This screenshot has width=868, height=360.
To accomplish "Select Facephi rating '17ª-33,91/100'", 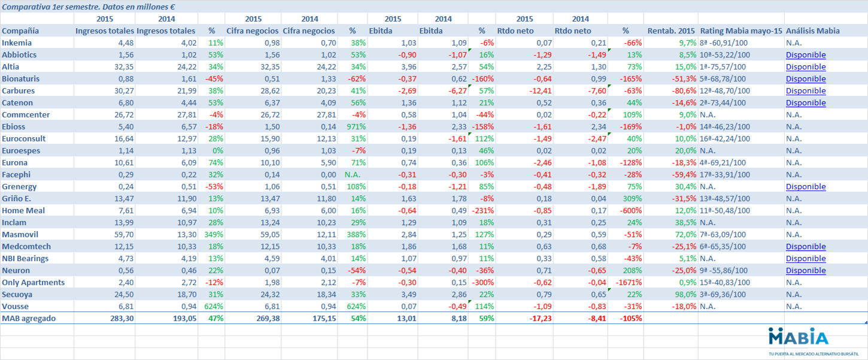I will pos(725,174).
